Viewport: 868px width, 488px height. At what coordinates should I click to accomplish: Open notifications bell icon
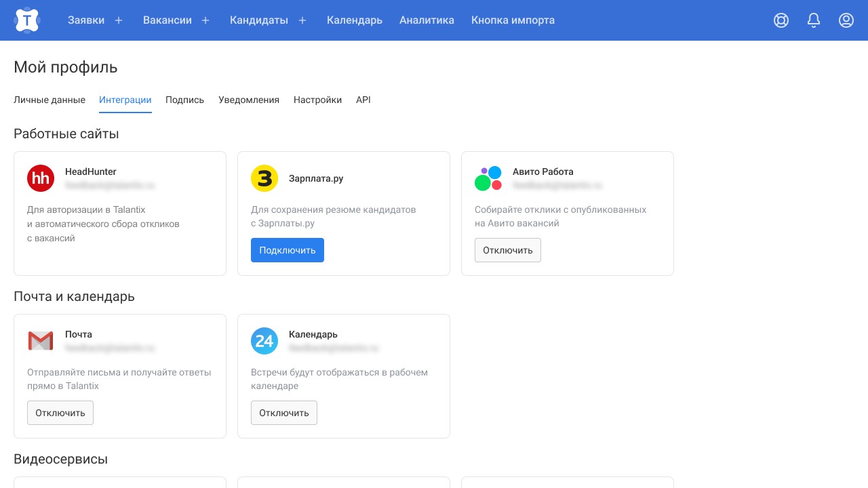(814, 20)
